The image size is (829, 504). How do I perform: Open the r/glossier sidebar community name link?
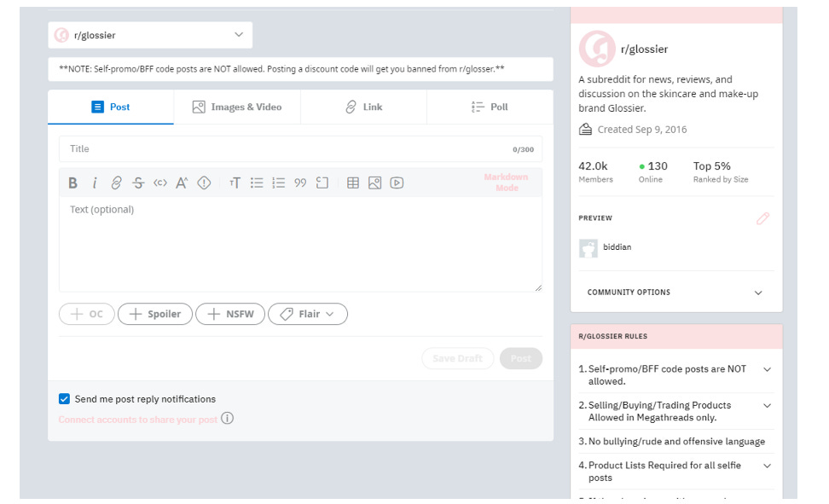644,49
